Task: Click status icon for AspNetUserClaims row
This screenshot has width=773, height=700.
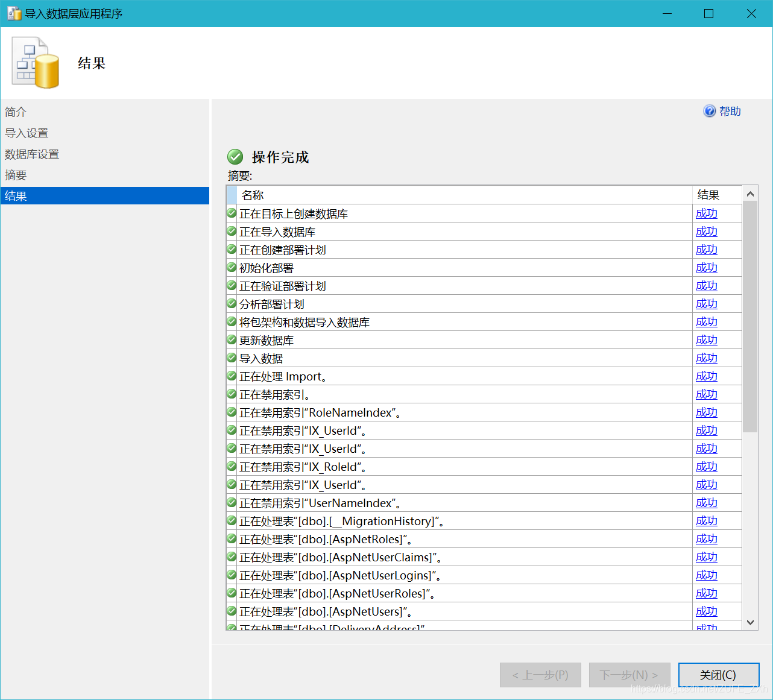Action: pos(232,557)
